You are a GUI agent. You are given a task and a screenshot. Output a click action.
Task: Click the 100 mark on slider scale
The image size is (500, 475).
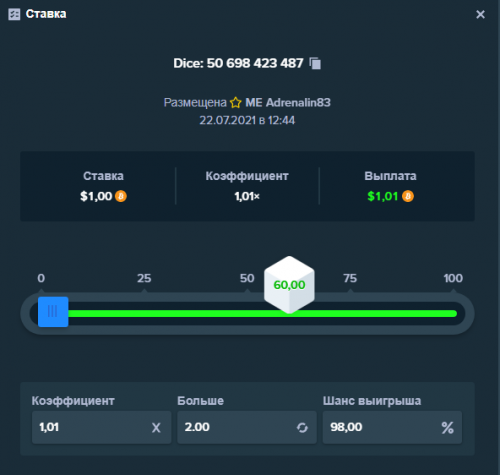coord(453,278)
